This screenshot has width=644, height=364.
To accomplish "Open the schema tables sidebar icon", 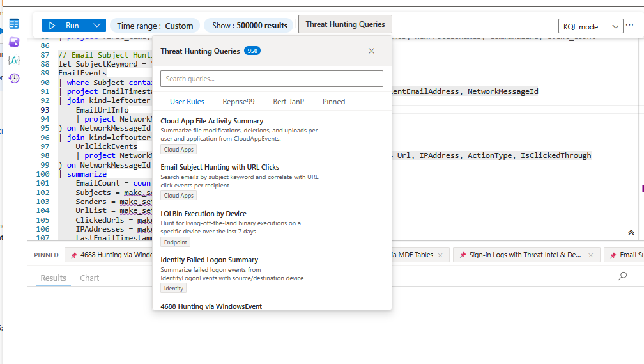I will pos(14,24).
